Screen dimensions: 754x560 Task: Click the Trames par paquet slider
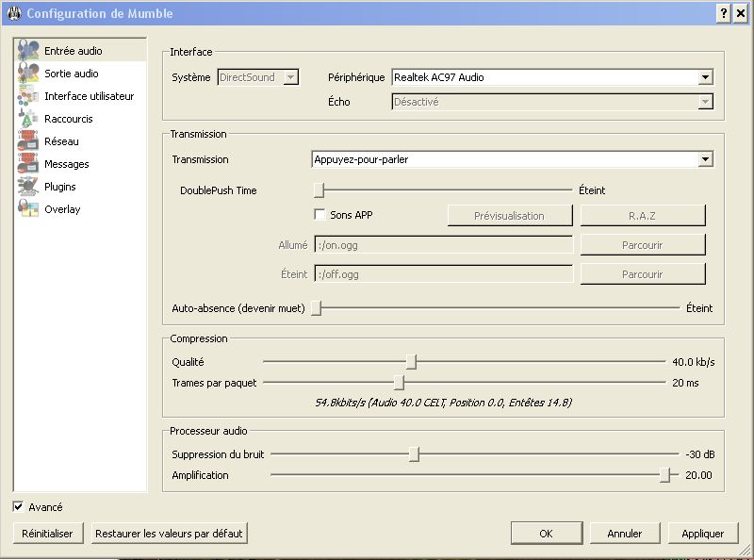point(399,383)
